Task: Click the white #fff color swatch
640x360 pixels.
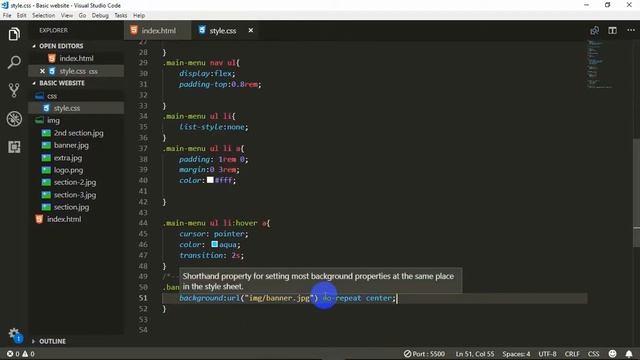Action: pyautogui.click(x=210, y=180)
